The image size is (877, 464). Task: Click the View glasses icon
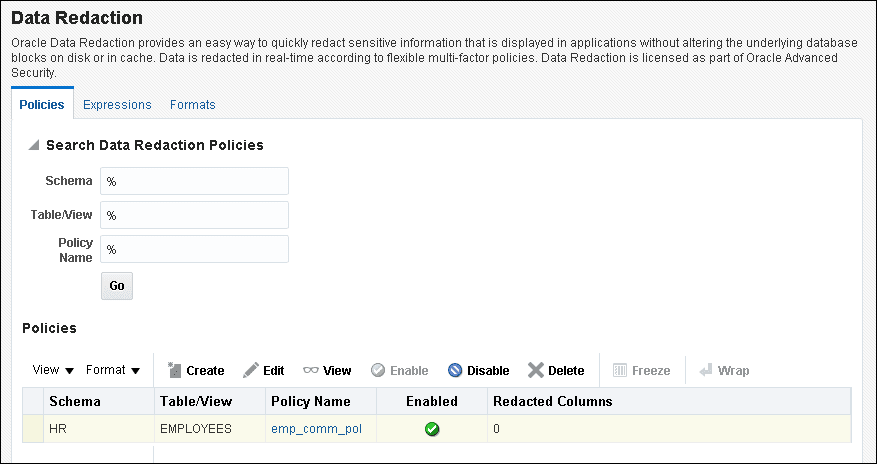311,370
